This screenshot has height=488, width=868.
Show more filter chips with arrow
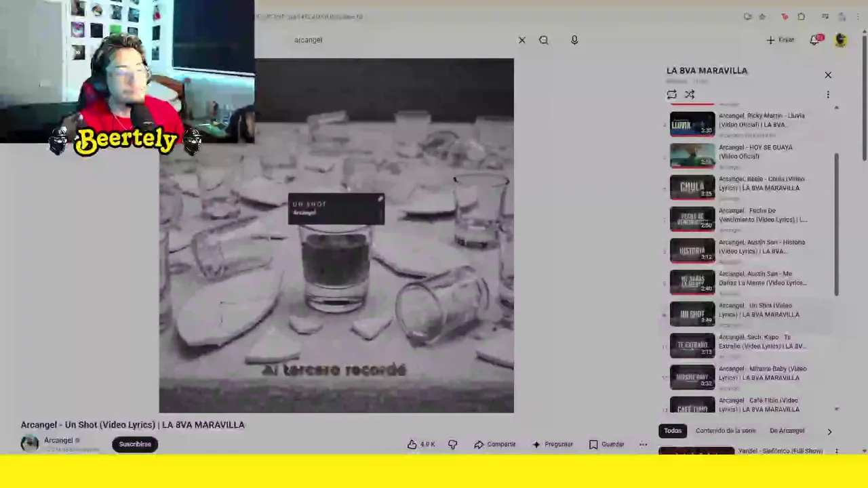click(829, 432)
